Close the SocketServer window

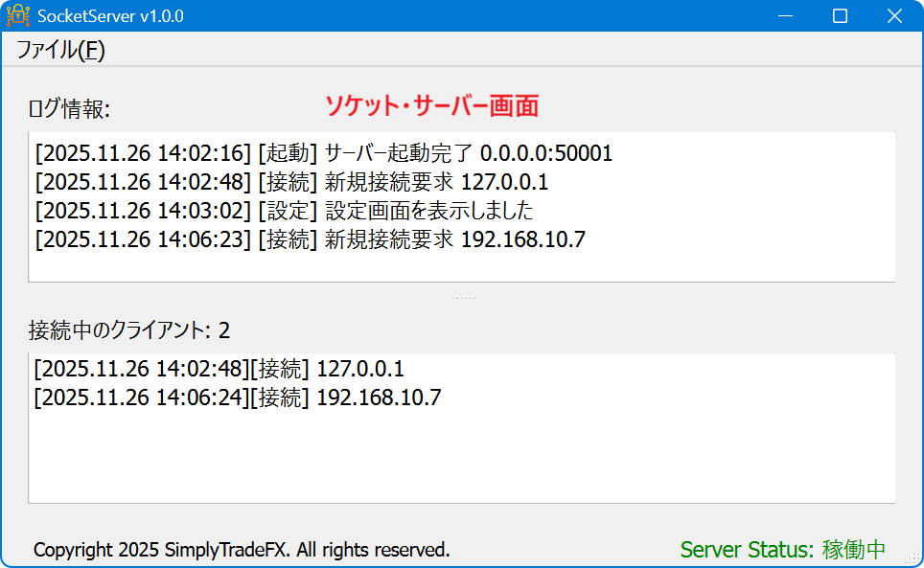point(894,16)
